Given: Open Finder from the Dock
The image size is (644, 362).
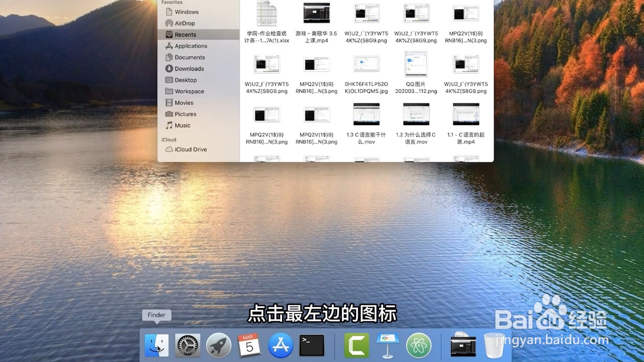Looking at the screenshot, I should point(157,345).
